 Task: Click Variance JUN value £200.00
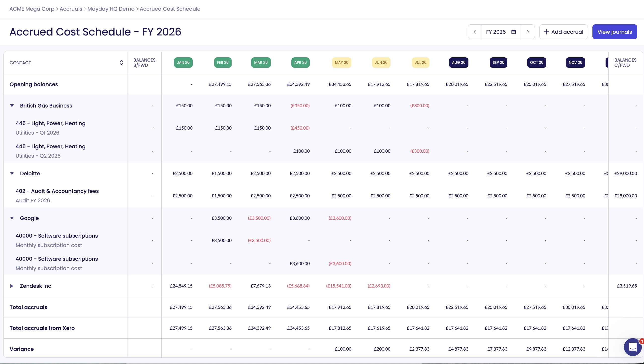(382, 349)
